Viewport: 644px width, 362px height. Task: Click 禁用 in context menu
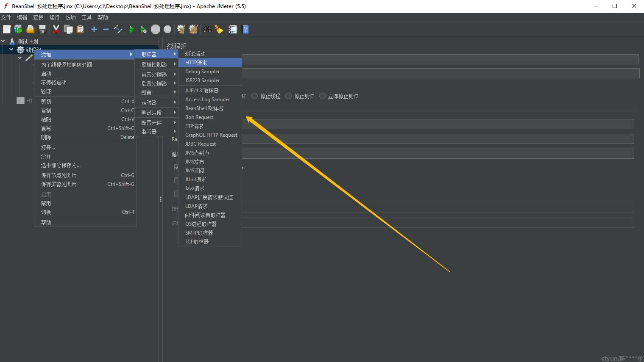coord(85,203)
